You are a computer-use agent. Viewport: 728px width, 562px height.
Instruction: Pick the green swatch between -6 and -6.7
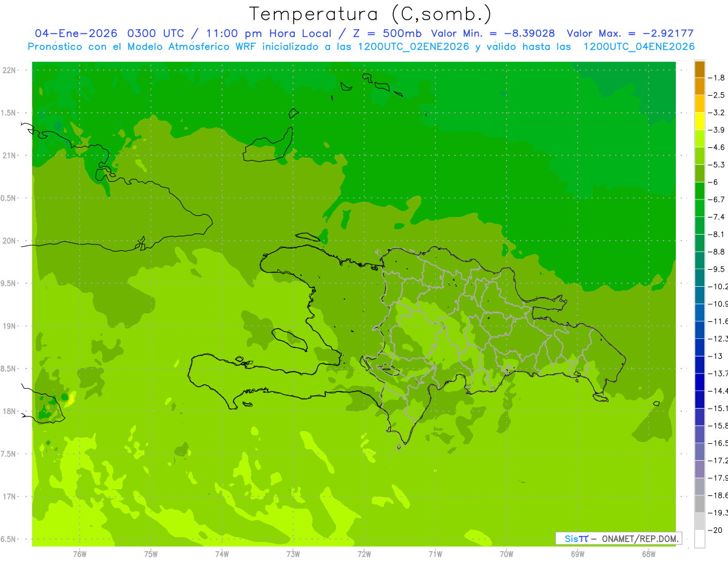pos(699,191)
